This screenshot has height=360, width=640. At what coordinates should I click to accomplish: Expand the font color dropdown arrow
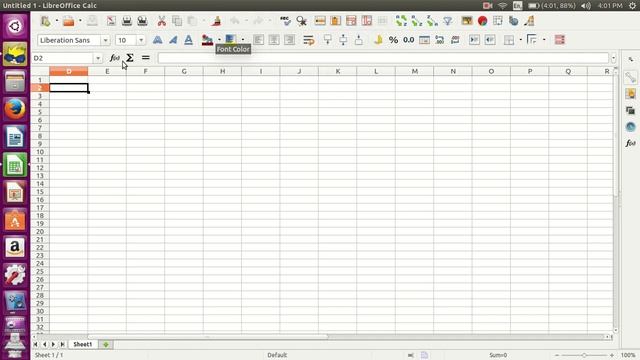(219, 40)
